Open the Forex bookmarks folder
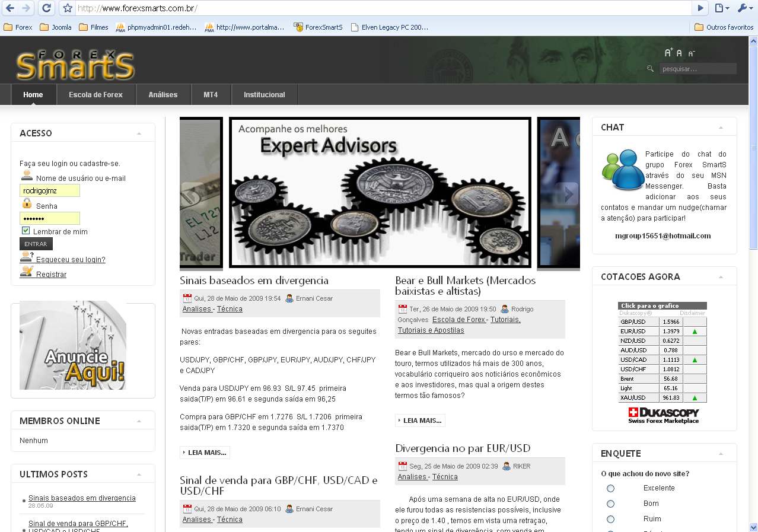The width and height of the screenshot is (758, 532). pyautogui.click(x=18, y=27)
